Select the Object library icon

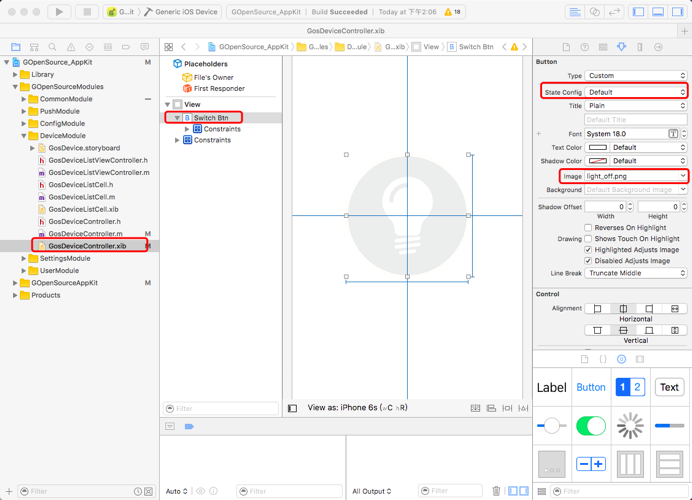621,359
